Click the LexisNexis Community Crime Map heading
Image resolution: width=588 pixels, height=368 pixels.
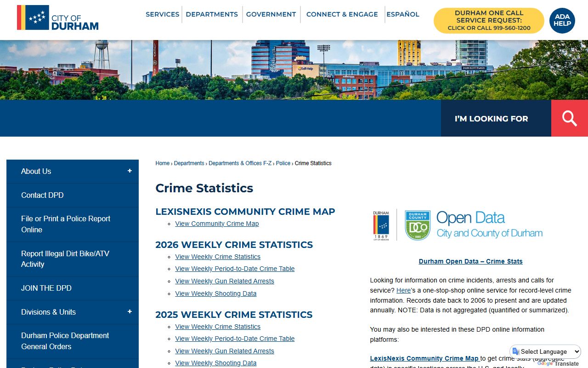pyautogui.click(x=245, y=212)
